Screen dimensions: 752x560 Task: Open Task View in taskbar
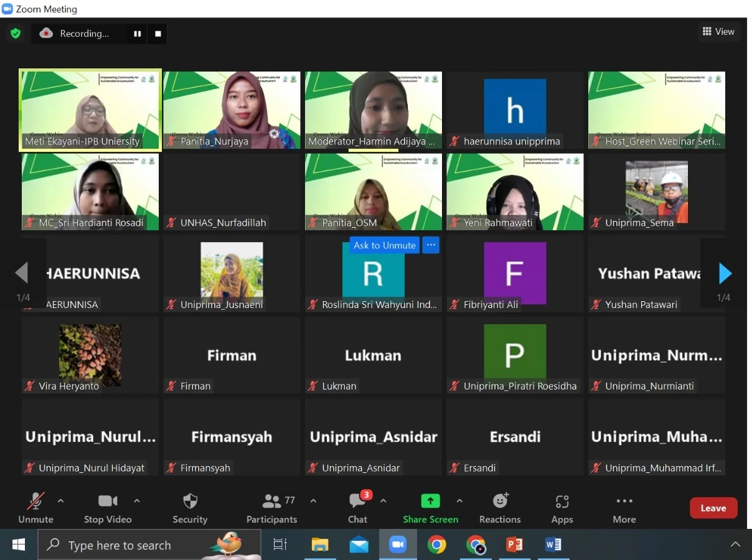280,545
